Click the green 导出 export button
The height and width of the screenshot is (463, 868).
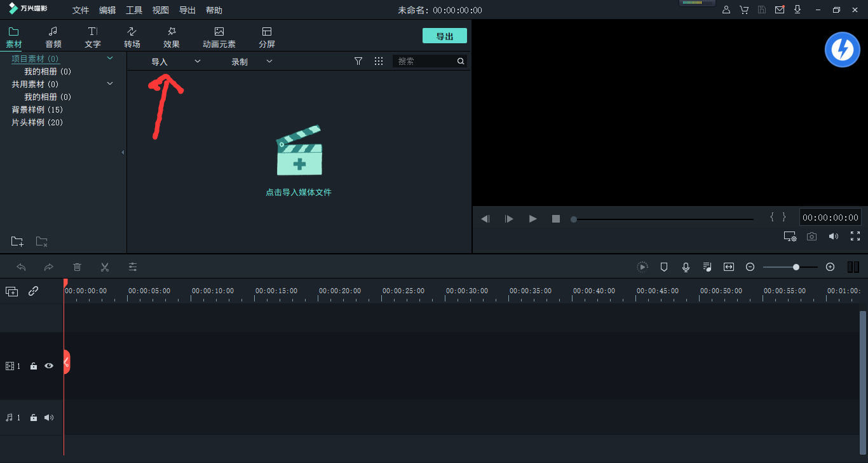tap(444, 36)
